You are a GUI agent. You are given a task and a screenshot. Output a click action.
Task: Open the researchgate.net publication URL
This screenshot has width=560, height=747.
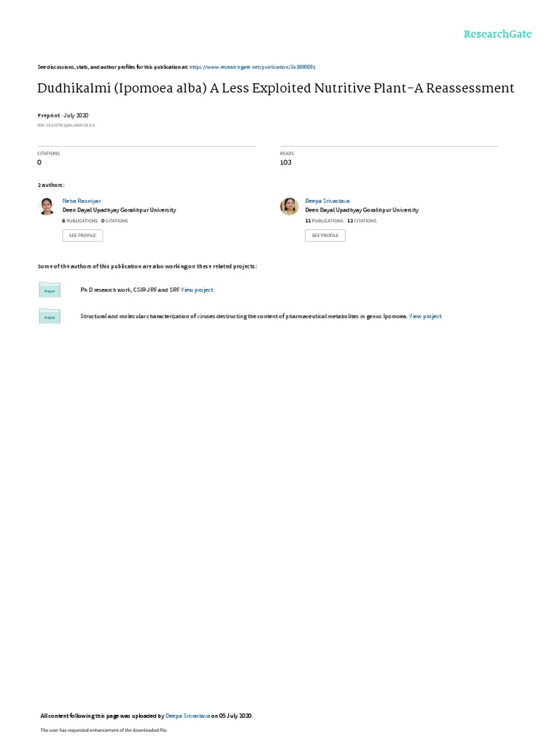pos(252,67)
